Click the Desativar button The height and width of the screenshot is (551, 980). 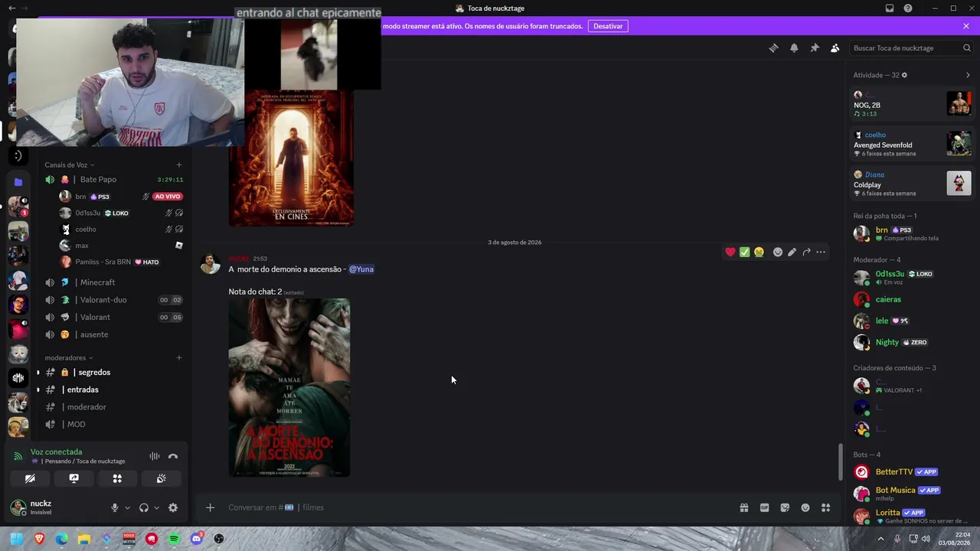608,26
